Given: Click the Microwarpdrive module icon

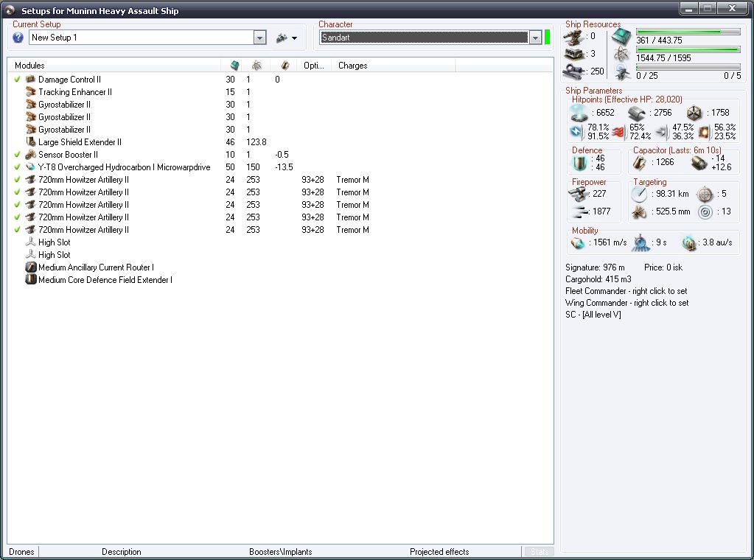Looking at the screenshot, I should 31,167.
